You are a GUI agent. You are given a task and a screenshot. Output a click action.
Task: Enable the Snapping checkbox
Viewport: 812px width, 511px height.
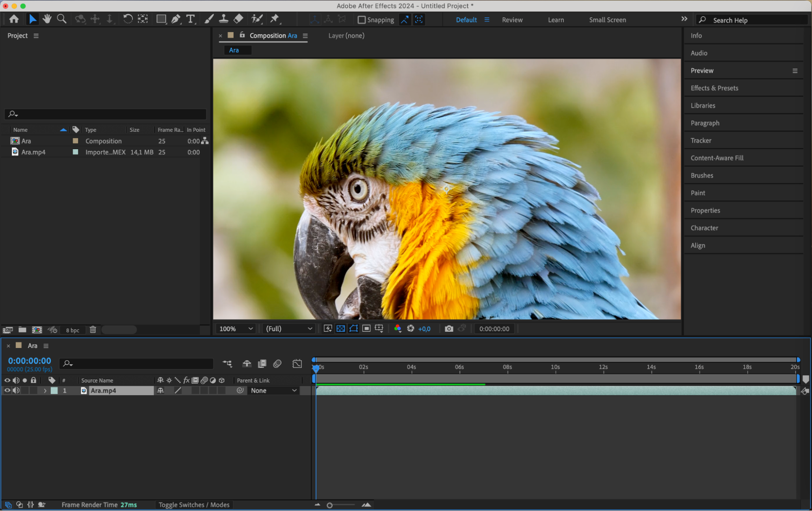point(362,20)
